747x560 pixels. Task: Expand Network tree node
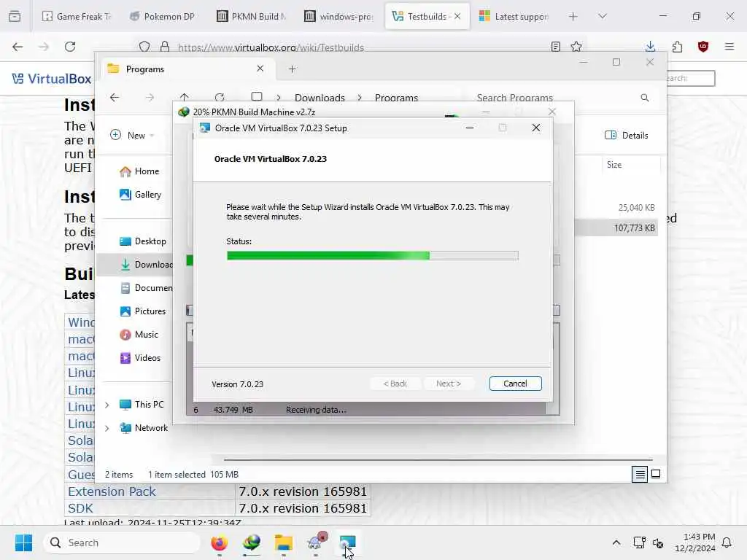click(107, 428)
